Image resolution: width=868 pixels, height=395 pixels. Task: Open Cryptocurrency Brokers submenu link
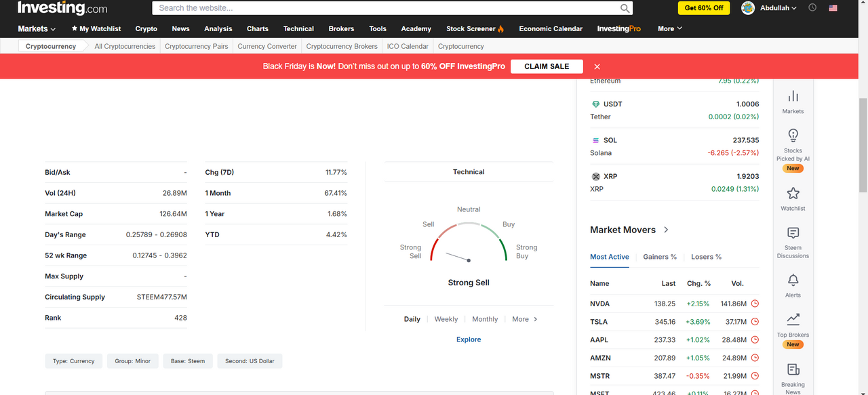[x=342, y=46]
